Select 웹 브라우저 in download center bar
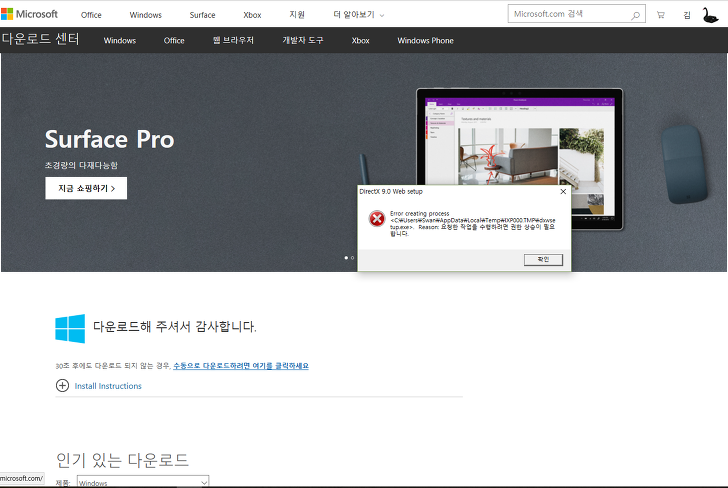 click(234, 40)
